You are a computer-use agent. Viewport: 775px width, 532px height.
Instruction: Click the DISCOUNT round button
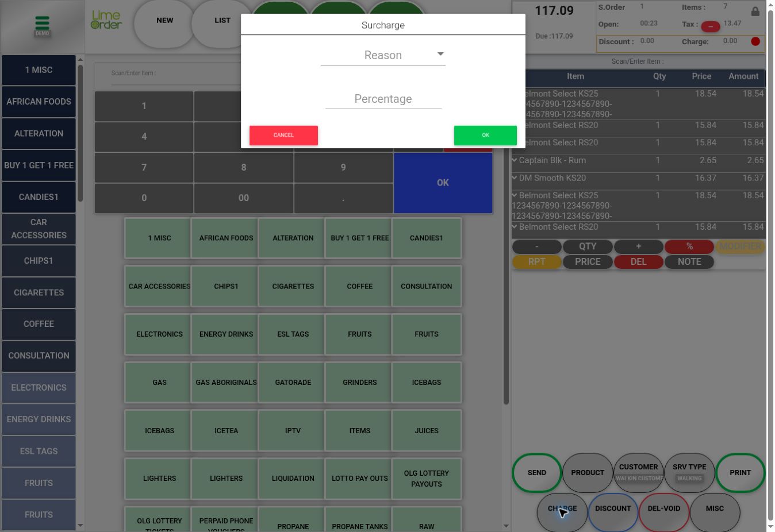[x=613, y=512]
